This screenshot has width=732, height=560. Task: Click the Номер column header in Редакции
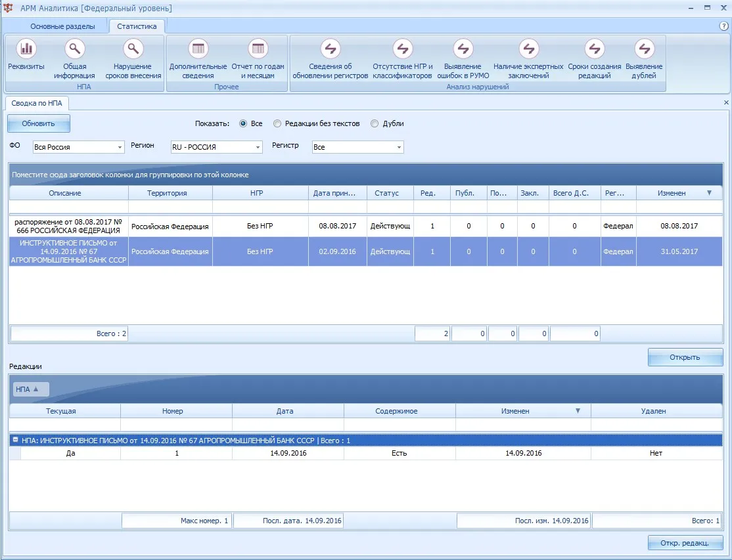(x=177, y=411)
